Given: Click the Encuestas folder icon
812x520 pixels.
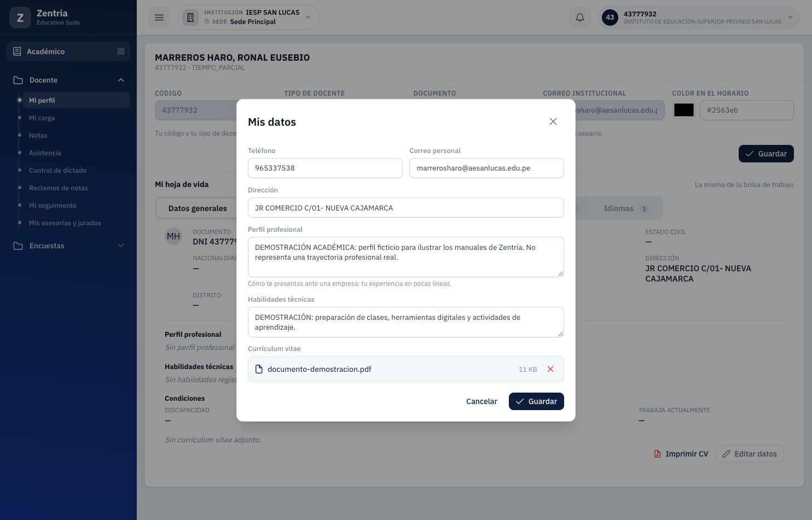Looking at the screenshot, I should click(18, 246).
